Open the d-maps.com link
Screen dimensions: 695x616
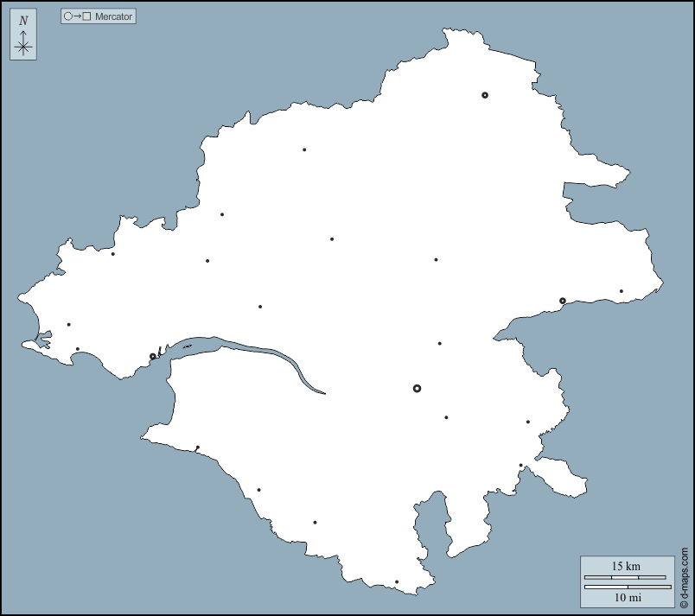(684, 577)
